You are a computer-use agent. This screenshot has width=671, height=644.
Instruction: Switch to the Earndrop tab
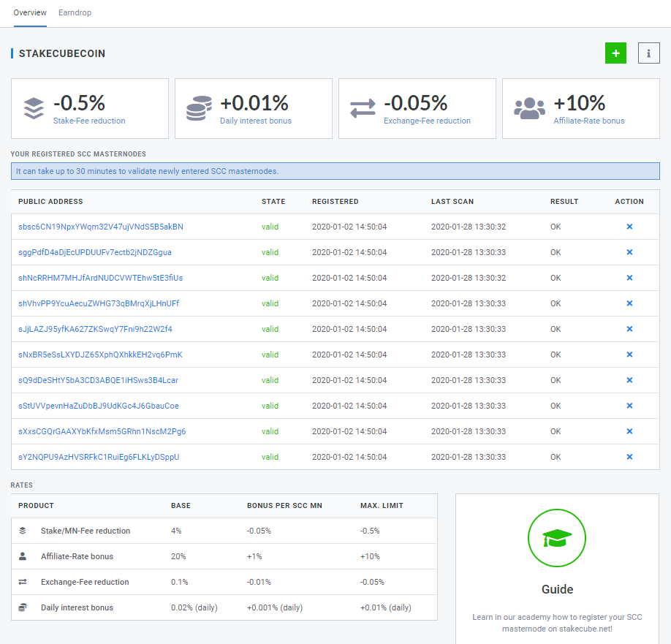[75, 13]
